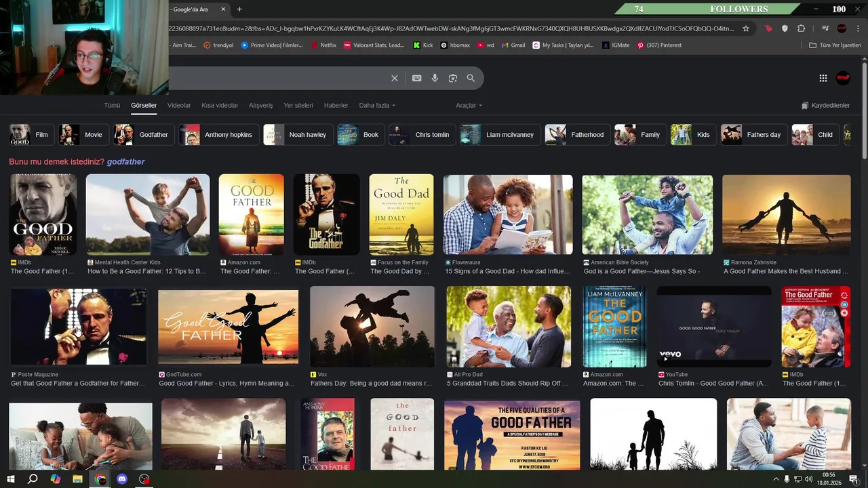This screenshot has width=868, height=488.
Task: Click the shield extension icon in the toolbar
Action: (785, 28)
